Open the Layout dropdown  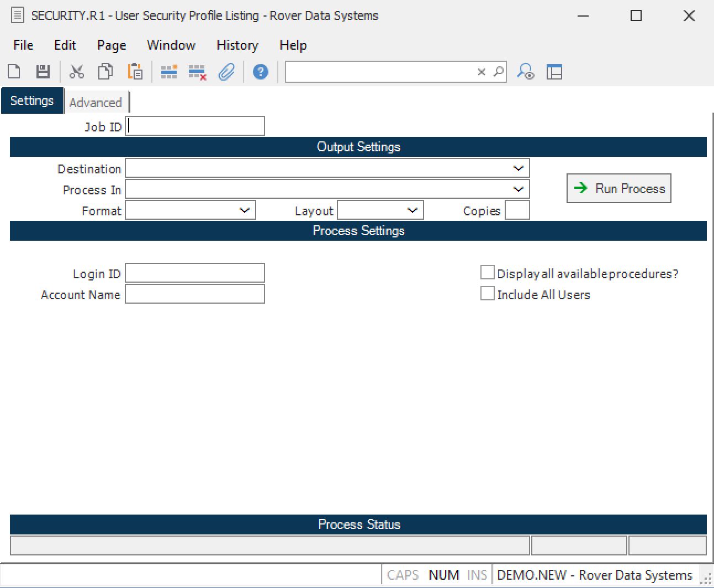(412, 210)
